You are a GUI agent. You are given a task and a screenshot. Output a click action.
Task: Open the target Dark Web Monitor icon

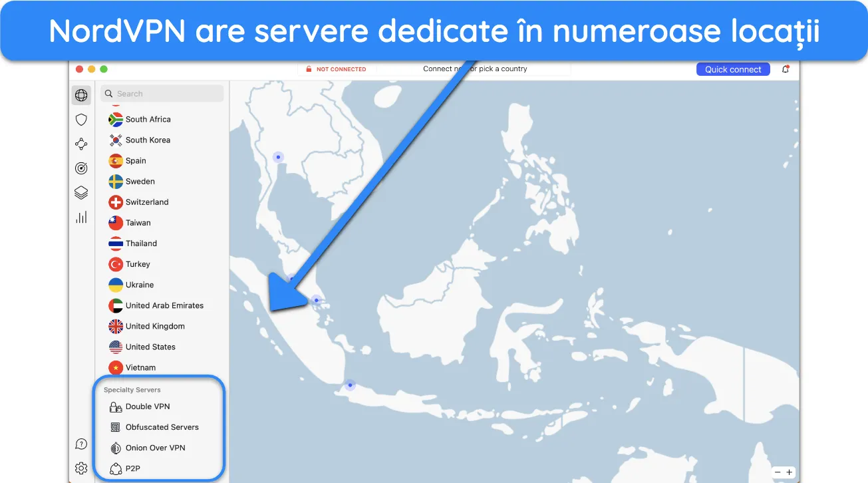(x=81, y=168)
